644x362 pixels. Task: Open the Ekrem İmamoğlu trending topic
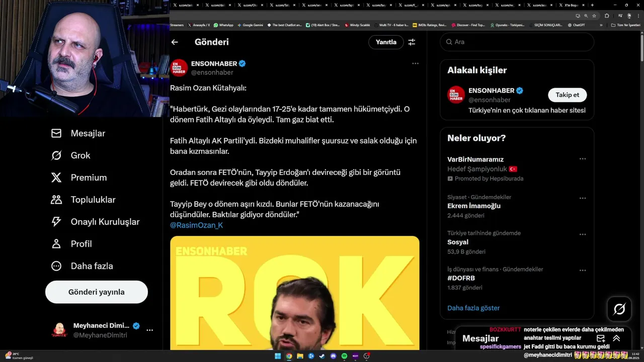click(474, 206)
